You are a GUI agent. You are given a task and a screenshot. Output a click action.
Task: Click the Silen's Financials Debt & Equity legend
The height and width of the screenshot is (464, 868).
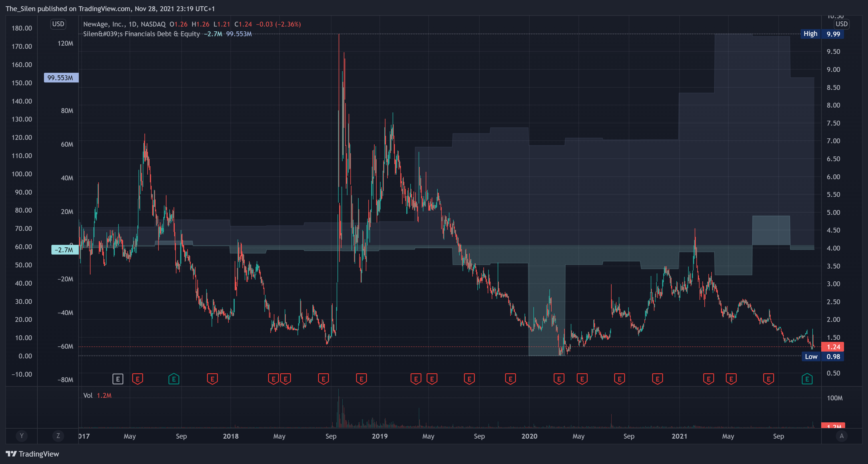pos(142,34)
